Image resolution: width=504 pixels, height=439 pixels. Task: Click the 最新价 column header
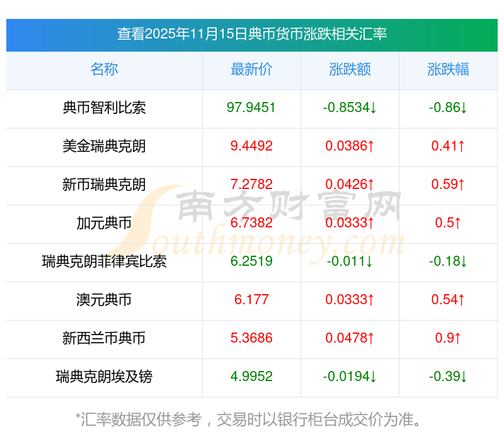click(x=251, y=69)
